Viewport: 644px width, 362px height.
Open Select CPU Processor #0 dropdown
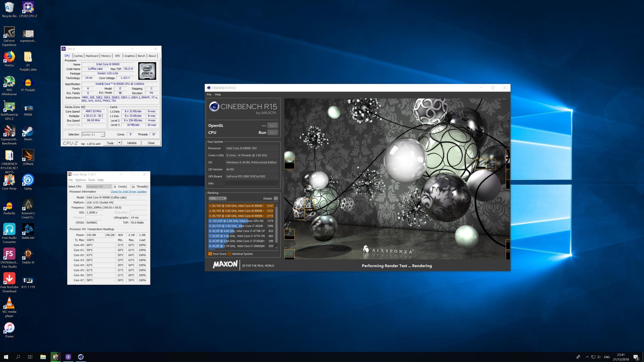99,187
